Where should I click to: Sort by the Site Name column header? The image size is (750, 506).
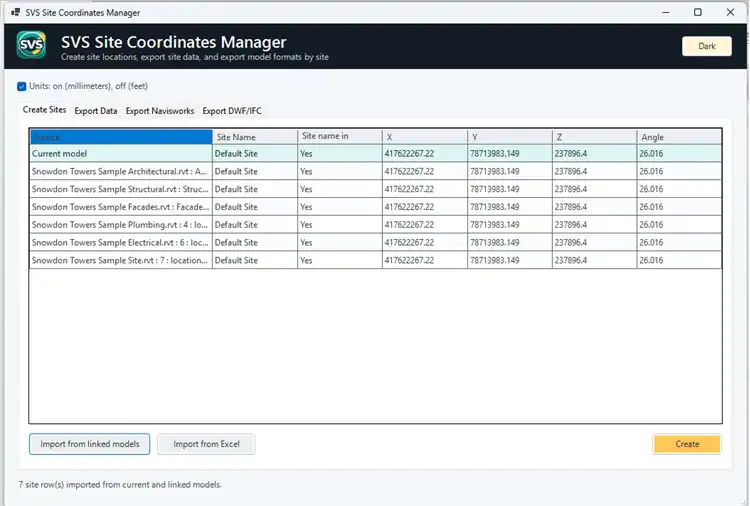click(x=255, y=137)
